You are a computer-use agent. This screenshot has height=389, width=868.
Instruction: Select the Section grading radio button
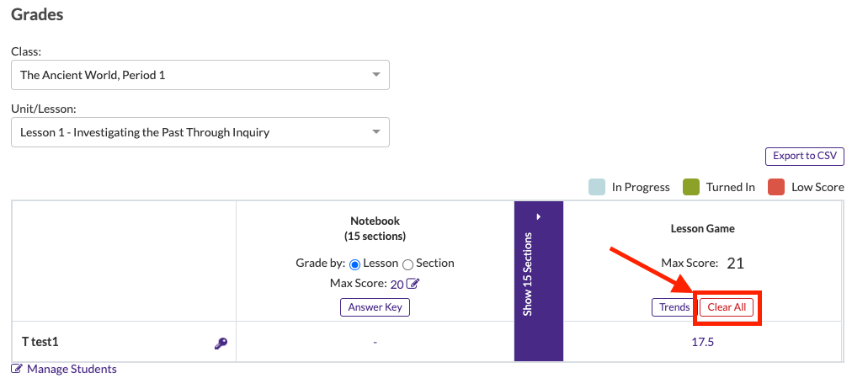[407, 264]
